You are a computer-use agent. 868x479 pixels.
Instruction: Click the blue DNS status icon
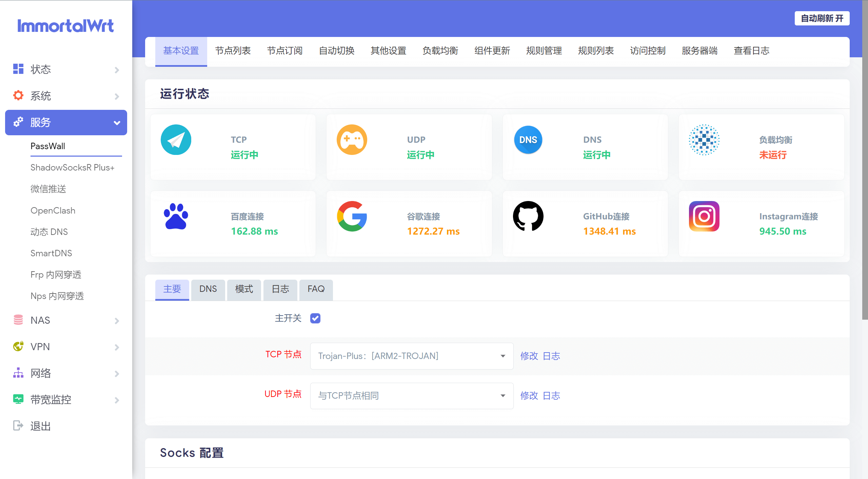528,140
